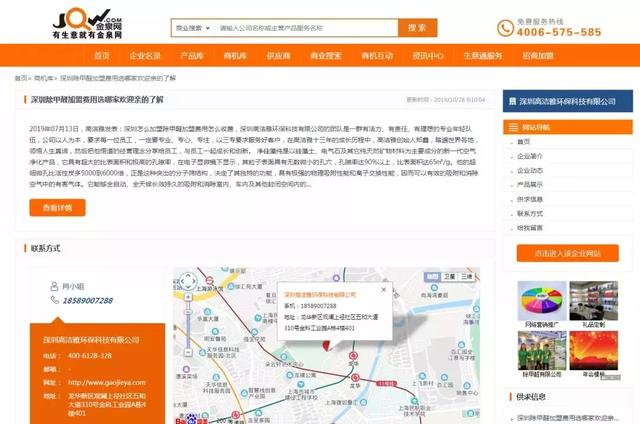Open 商业搜索 in the orange navigation bar

pos(325,55)
